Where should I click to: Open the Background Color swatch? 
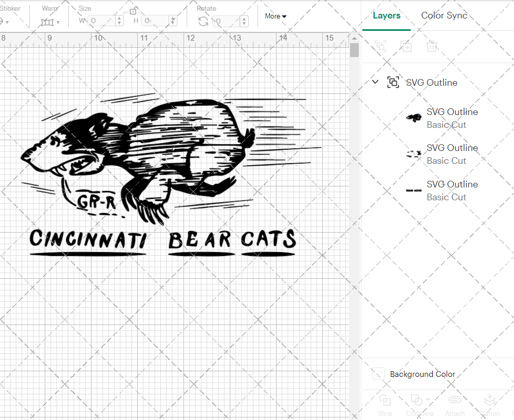point(378,374)
